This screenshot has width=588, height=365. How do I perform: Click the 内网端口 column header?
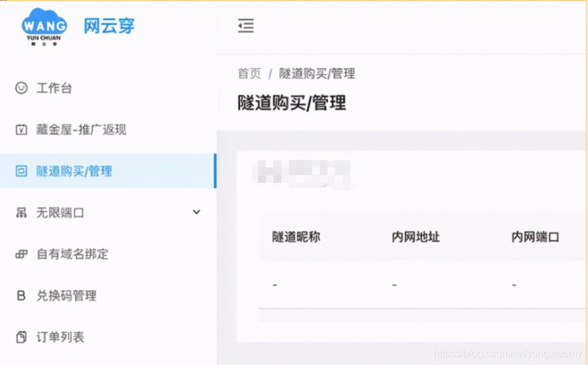click(x=535, y=237)
